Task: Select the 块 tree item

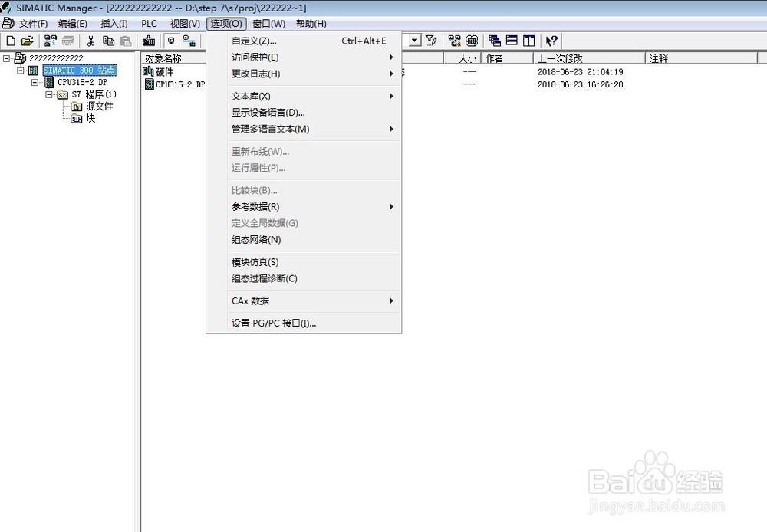Action: [x=91, y=118]
